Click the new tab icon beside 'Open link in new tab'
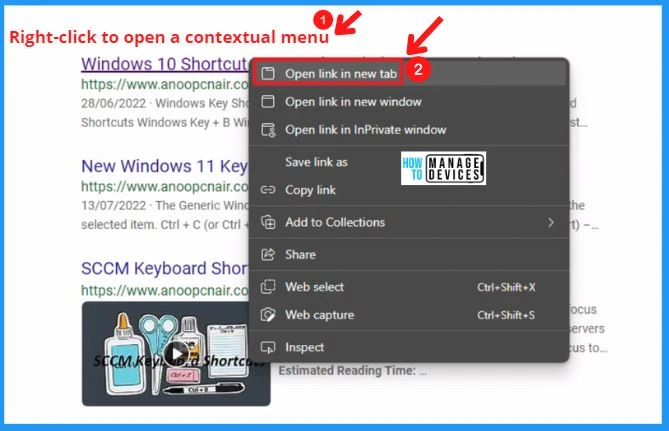The image size is (669, 431). point(268,73)
